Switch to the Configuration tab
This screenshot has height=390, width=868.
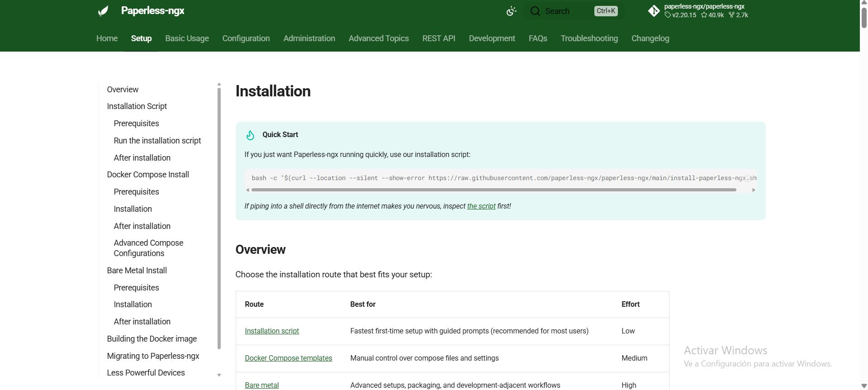(x=246, y=38)
